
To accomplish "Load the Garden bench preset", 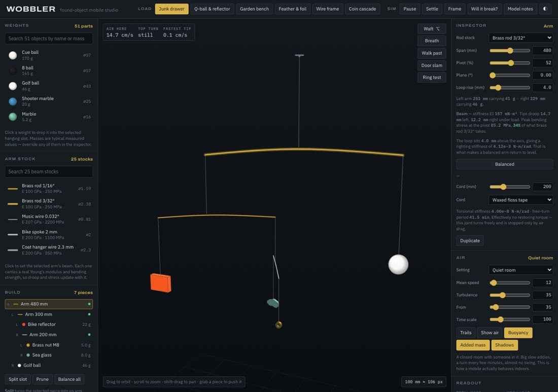I will [x=255, y=9].
